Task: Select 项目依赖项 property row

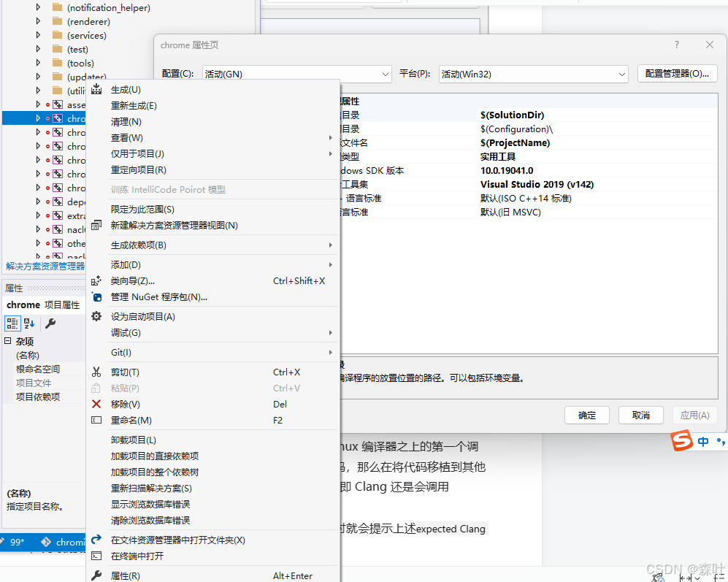Action: click(44, 397)
